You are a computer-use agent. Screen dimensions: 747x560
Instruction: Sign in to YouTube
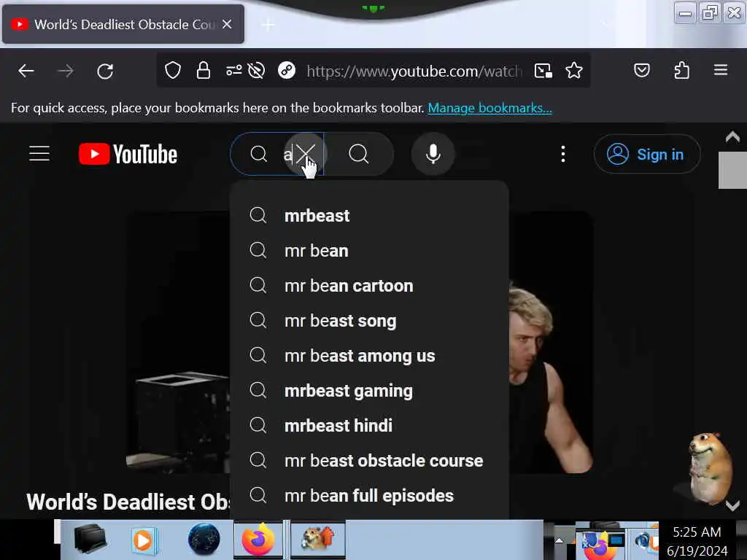[x=647, y=155]
